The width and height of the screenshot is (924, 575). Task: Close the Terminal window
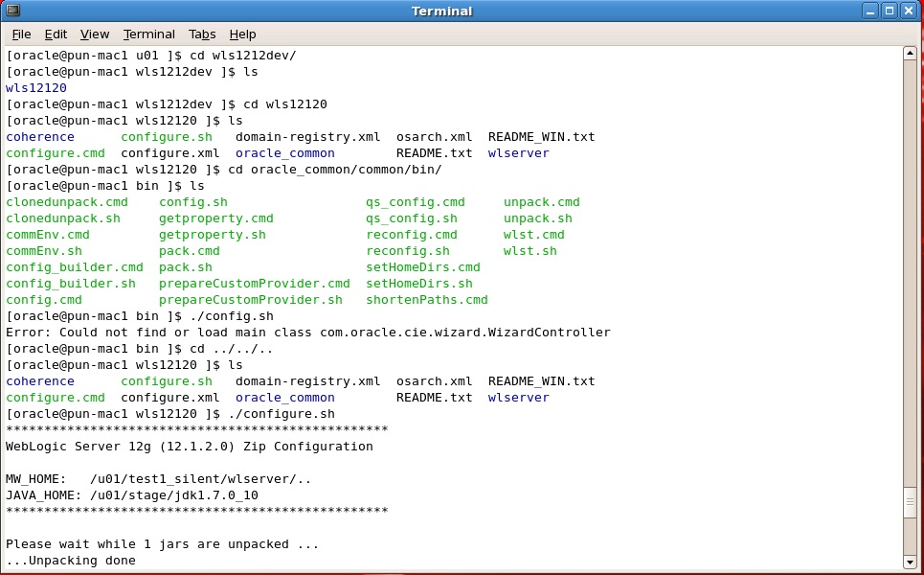(x=908, y=11)
